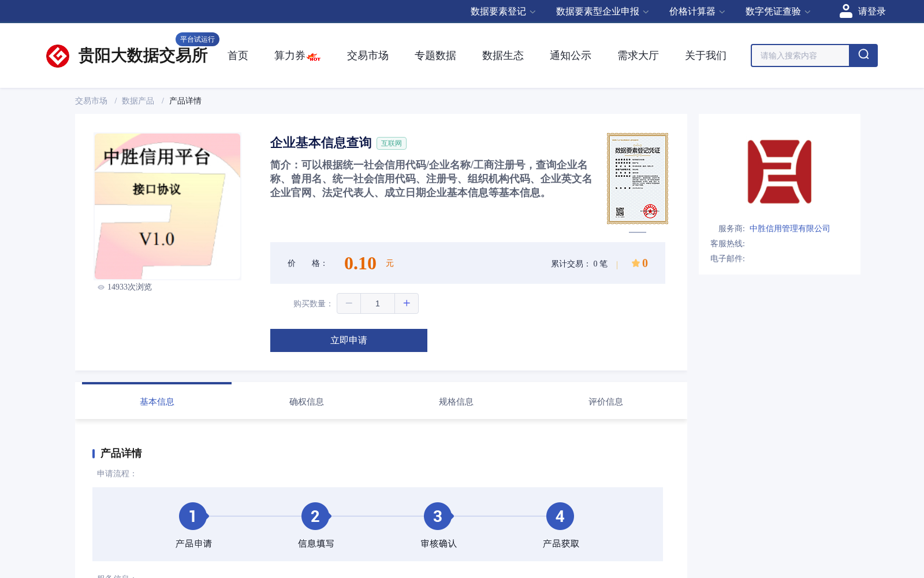Click the 累计交易：0 笔 text

tap(579, 264)
